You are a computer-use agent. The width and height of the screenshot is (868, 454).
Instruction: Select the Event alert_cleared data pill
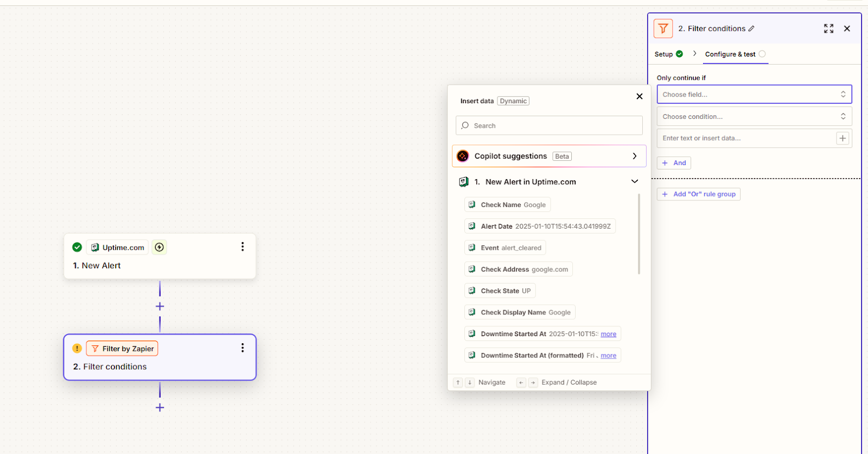click(505, 248)
